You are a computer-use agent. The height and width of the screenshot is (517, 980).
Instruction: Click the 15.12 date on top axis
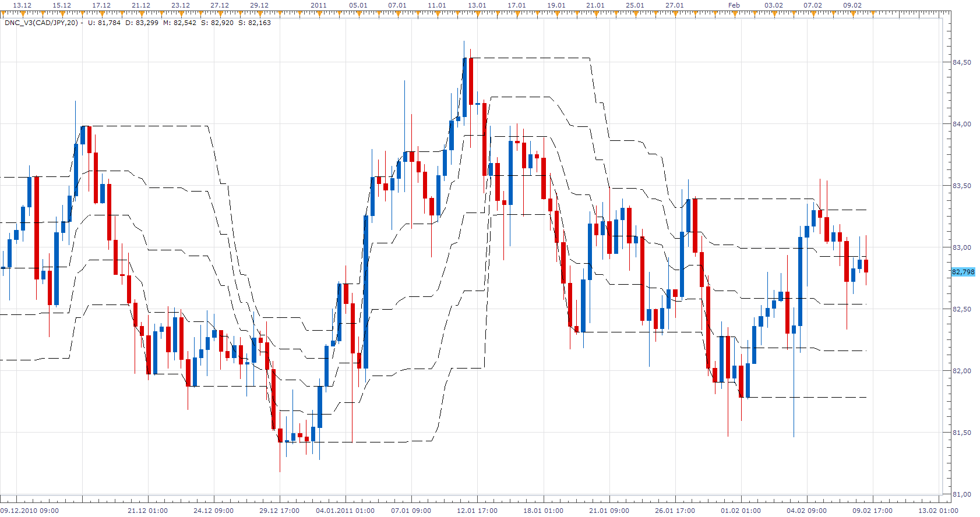coord(62,5)
